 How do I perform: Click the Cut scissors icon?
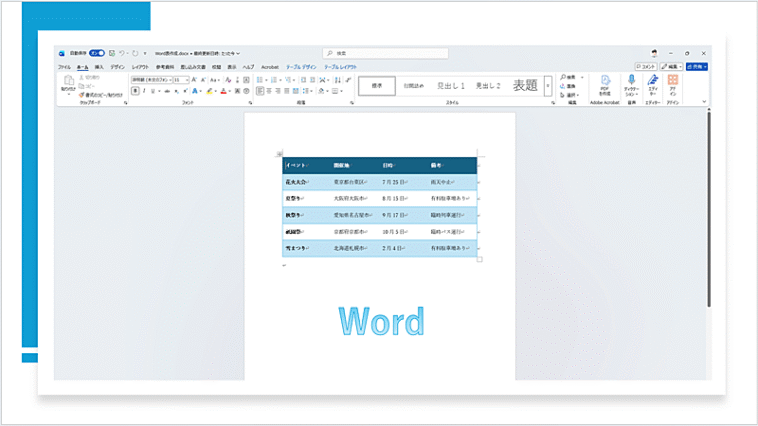pyautogui.click(x=81, y=77)
